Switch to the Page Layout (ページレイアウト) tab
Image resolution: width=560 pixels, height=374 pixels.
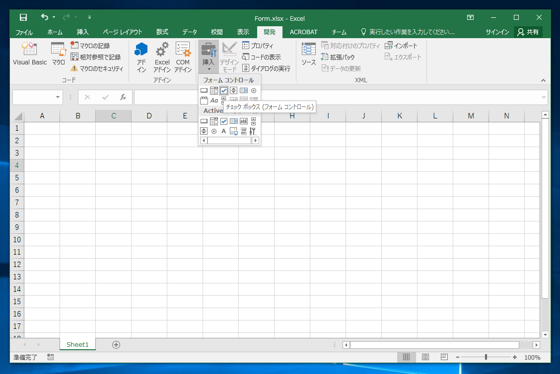point(122,32)
